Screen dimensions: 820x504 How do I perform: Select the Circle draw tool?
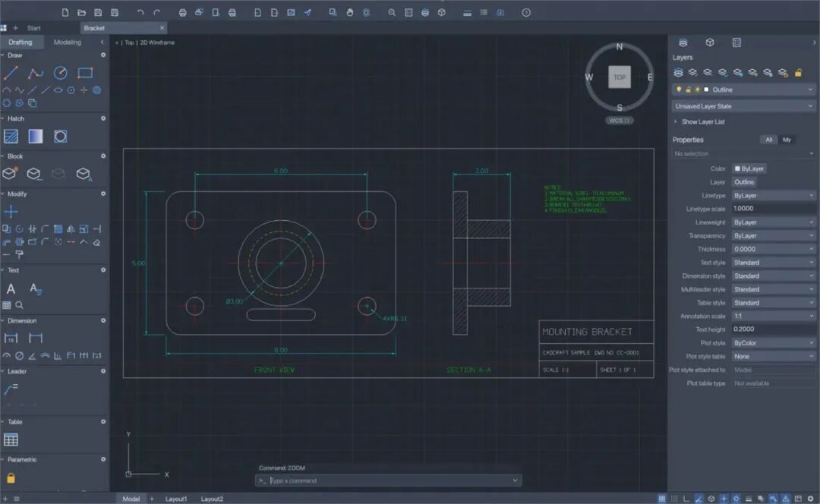pos(60,73)
